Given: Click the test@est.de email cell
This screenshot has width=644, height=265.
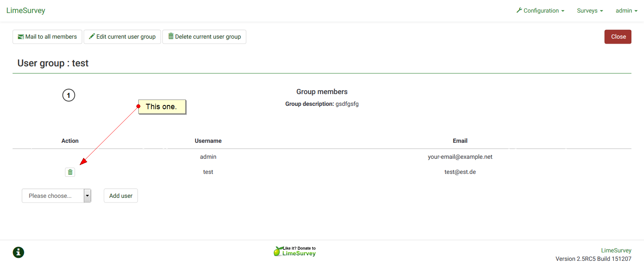Looking at the screenshot, I should click(x=460, y=172).
